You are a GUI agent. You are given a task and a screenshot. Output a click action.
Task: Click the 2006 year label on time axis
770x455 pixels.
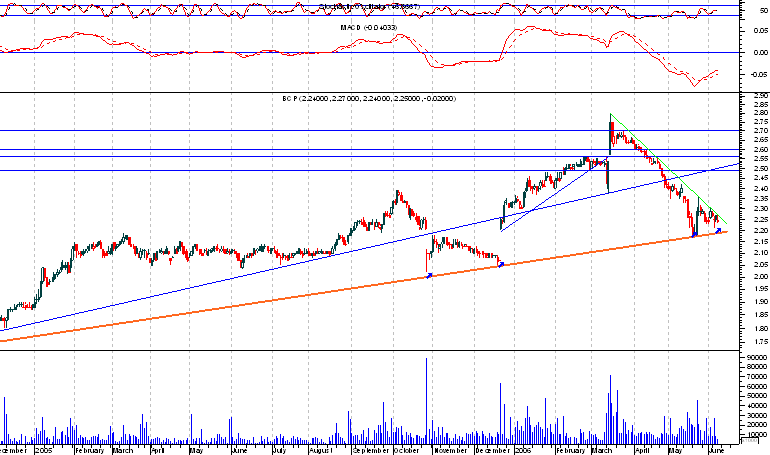click(522, 450)
